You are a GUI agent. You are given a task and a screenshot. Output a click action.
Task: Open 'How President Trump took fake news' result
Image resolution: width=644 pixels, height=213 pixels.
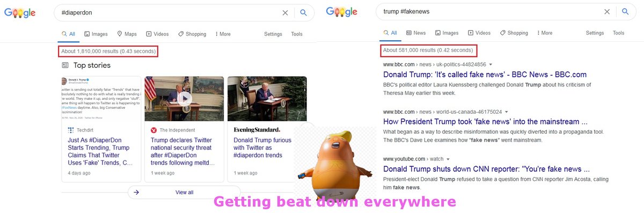pos(485,121)
